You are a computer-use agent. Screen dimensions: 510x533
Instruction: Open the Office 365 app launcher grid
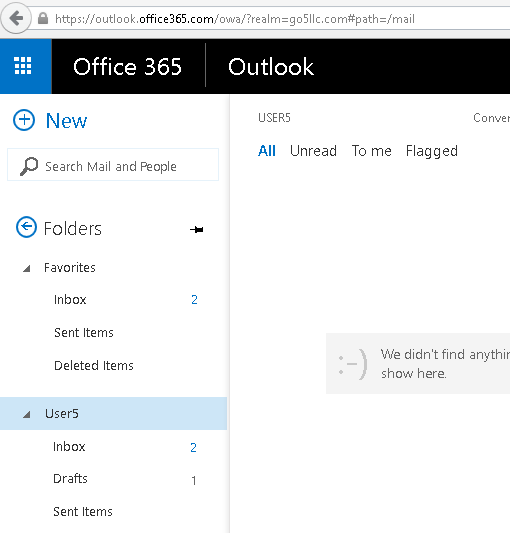tap(23, 66)
